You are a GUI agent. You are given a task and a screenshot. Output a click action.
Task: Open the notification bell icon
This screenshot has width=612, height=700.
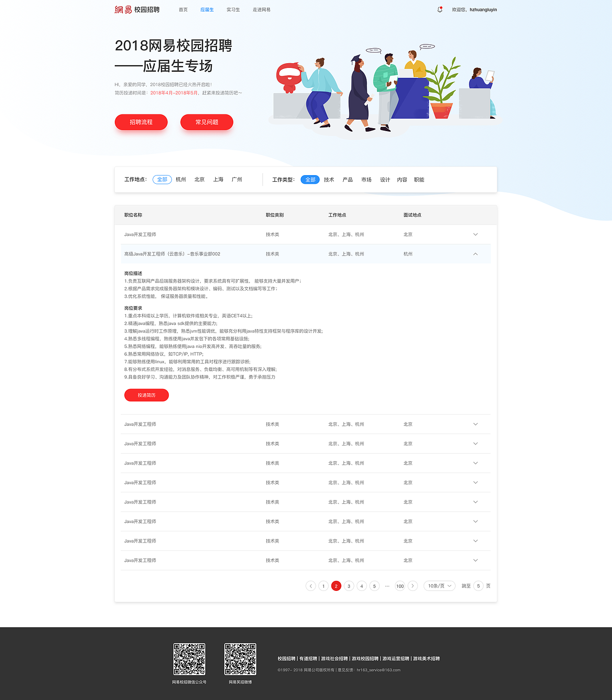(440, 10)
